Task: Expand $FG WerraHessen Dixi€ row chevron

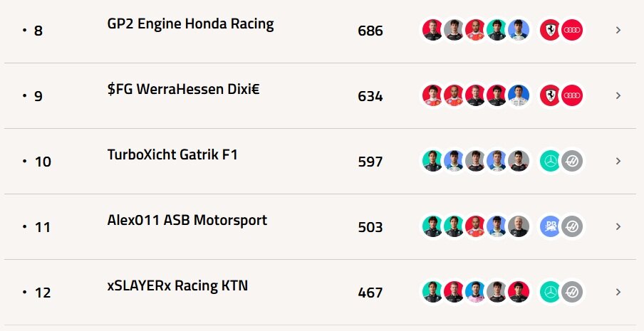Action: [618, 95]
